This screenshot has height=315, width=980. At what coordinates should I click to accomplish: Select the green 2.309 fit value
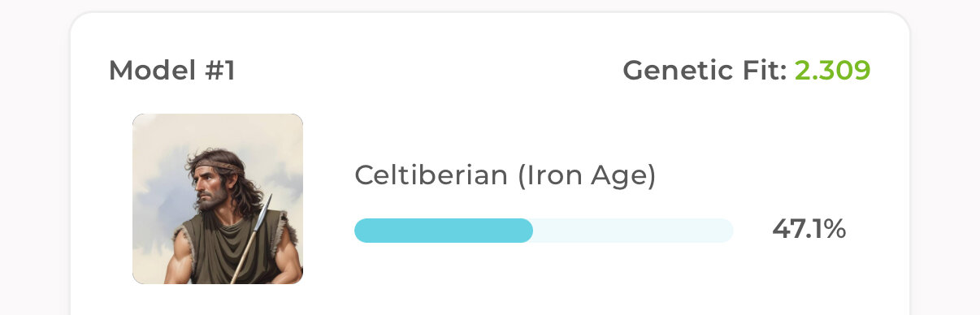point(833,71)
